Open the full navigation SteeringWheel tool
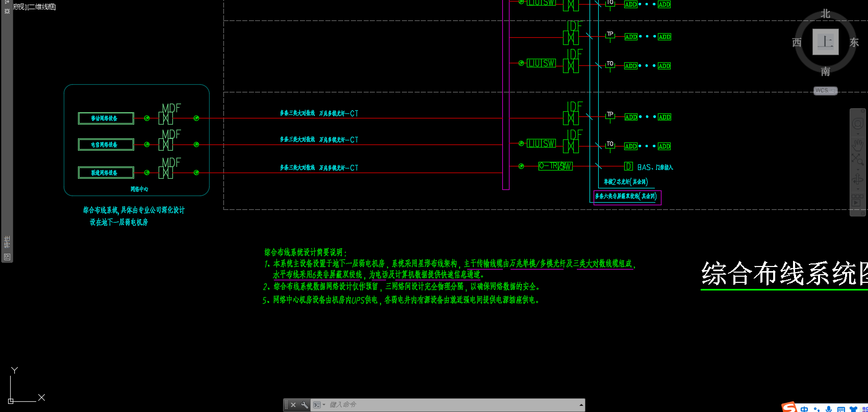868x412 pixels. (x=858, y=124)
